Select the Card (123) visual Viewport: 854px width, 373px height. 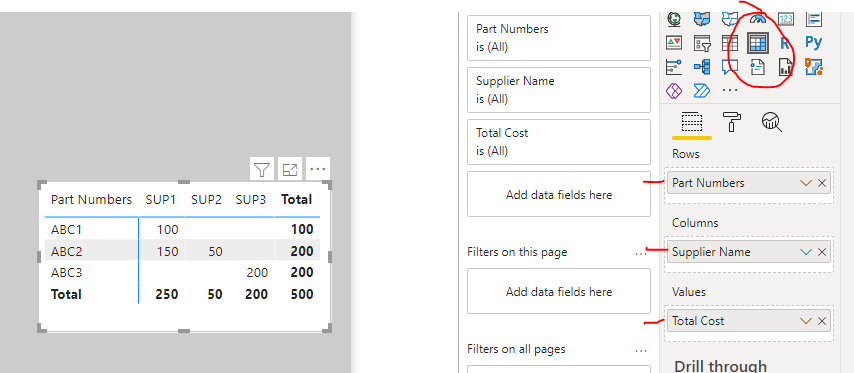[786, 19]
